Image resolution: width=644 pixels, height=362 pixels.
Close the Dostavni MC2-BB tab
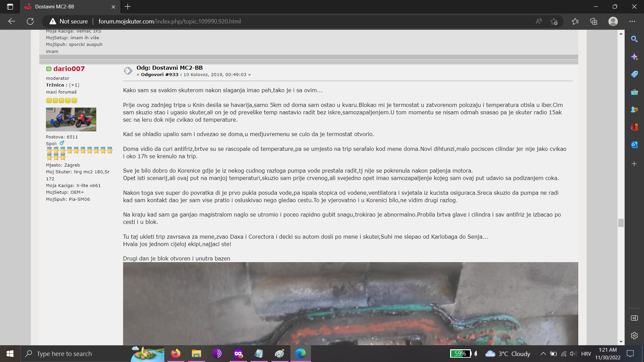click(113, 7)
